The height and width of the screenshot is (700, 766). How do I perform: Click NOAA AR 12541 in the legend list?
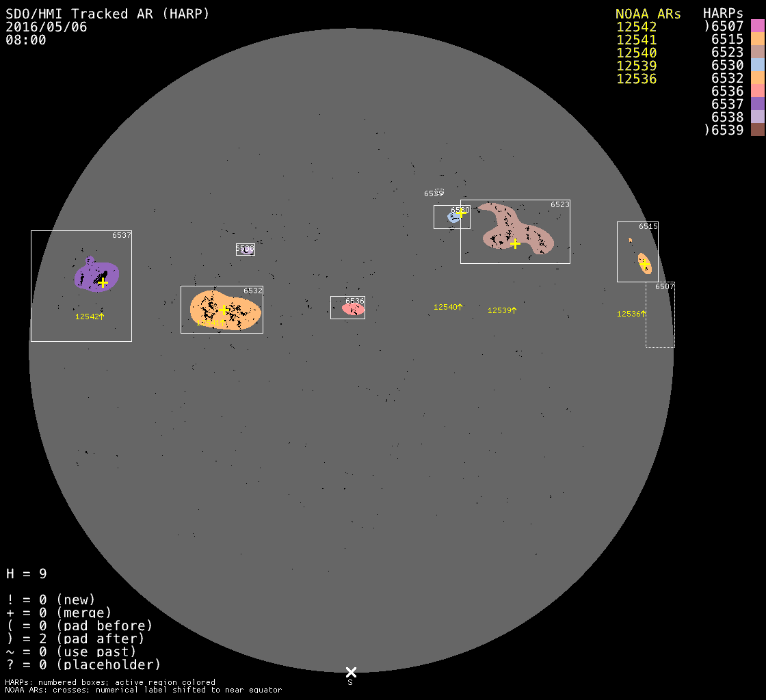(636, 40)
